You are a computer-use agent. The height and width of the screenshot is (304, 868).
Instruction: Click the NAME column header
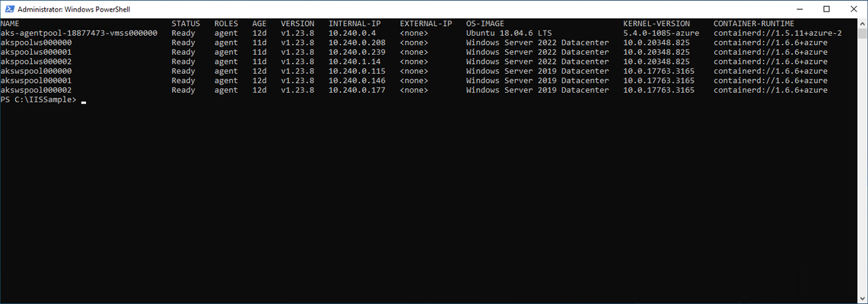(x=10, y=24)
